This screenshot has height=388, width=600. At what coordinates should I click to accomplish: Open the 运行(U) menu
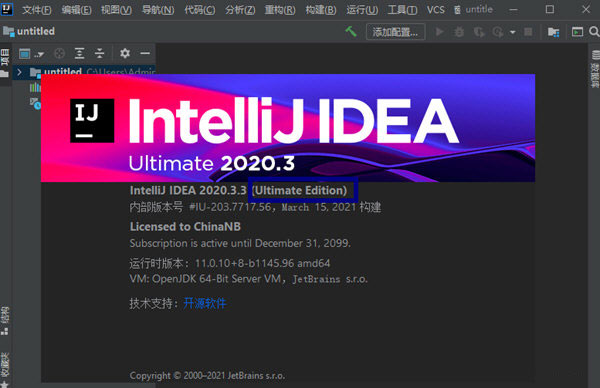[362, 10]
